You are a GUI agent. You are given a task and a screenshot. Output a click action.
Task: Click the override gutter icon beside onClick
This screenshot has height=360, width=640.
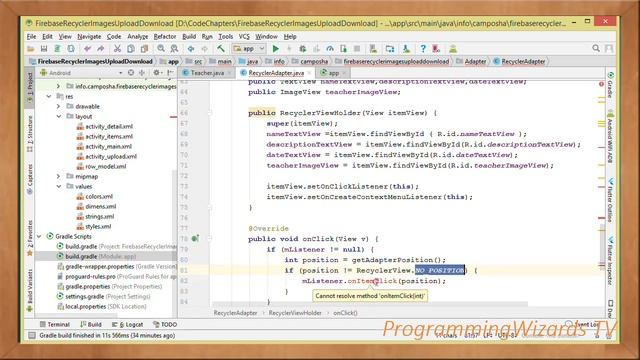[x=195, y=238]
